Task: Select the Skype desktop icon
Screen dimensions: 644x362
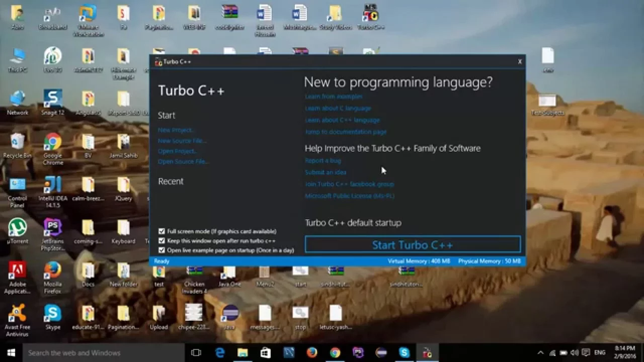Action: point(53,317)
